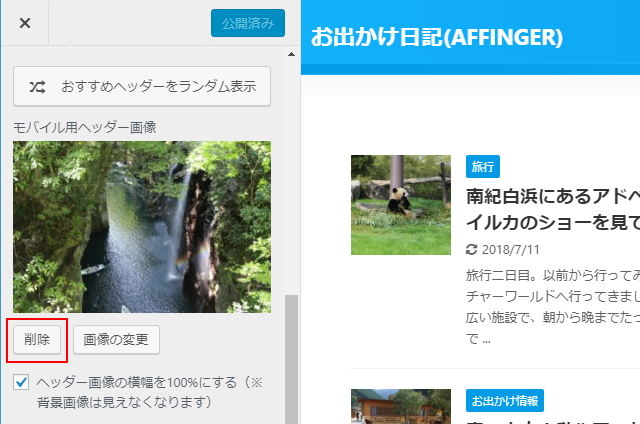640x424 pixels.
Task: Click the モバイル用ヘッダー画像 label
Action: [x=85, y=127]
